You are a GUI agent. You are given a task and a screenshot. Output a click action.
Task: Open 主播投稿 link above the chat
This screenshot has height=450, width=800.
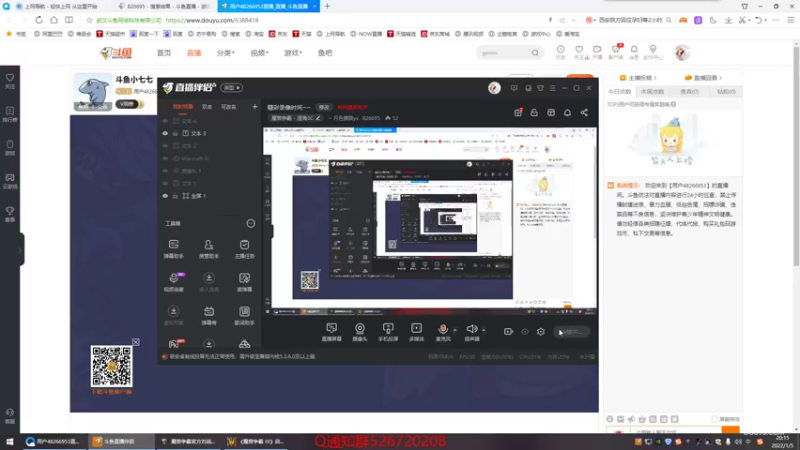638,78
